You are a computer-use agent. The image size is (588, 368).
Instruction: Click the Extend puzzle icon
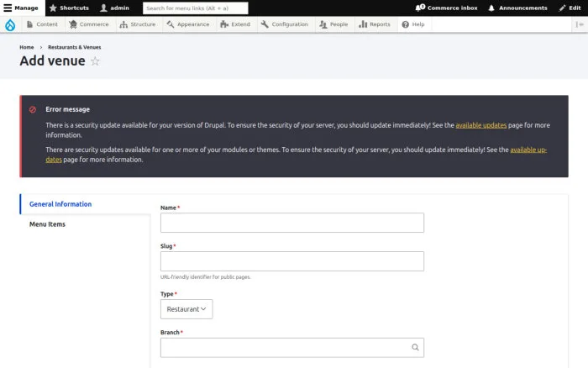click(x=224, y=24)
